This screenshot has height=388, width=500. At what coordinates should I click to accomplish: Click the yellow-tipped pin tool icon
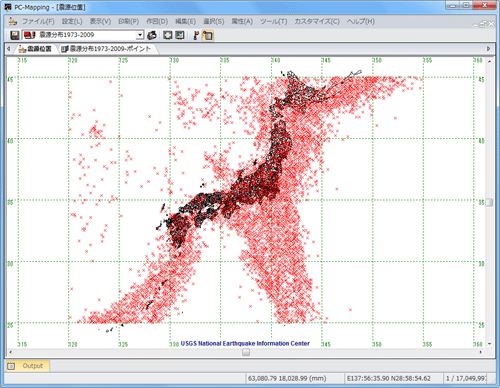(x=196, y=35)
